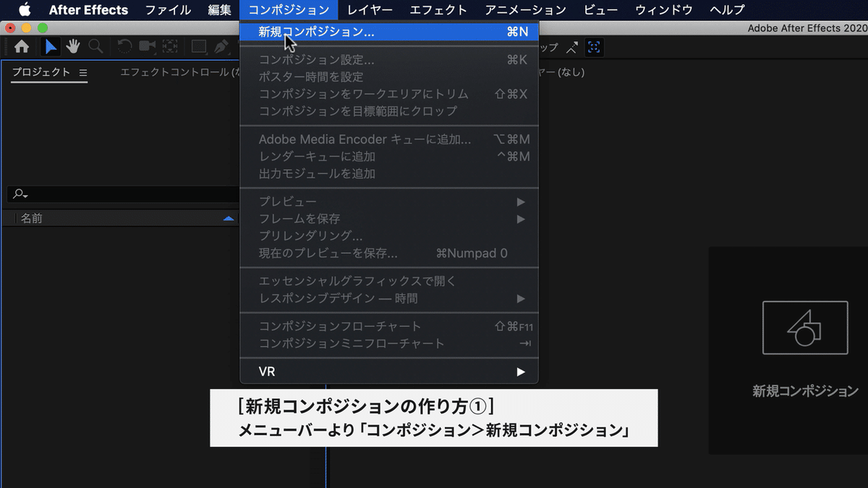Click コンポジション設定... menu entry
868x488 pixels.
[x=389, y=60]
